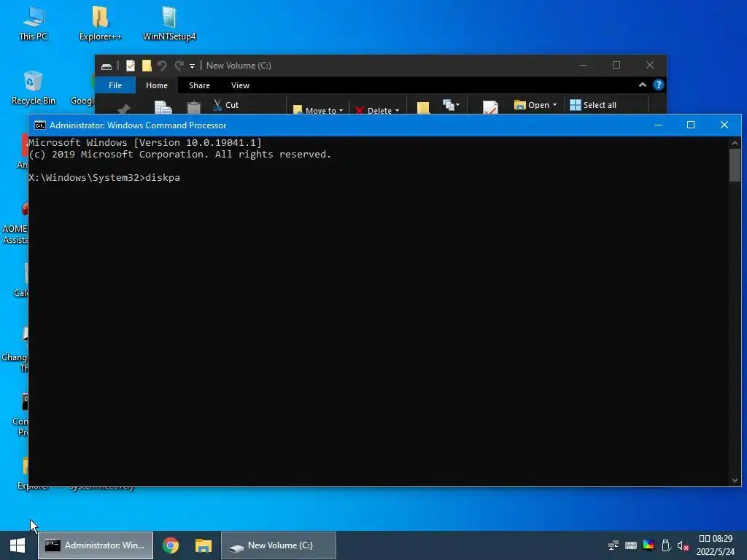This screenshot has width=747, height=560.
Task: Close the New Volume (C:) Explorer window
Action: pos(650,65)
